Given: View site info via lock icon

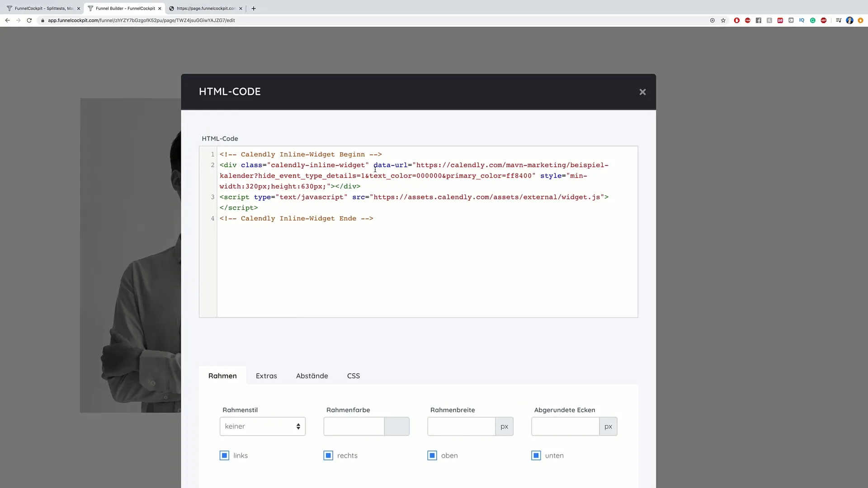Looking at the screenshot, I should (42, 20).
